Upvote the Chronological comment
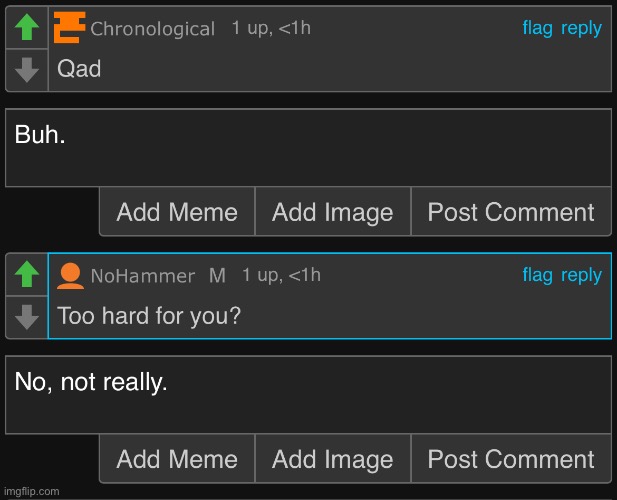 27,27
